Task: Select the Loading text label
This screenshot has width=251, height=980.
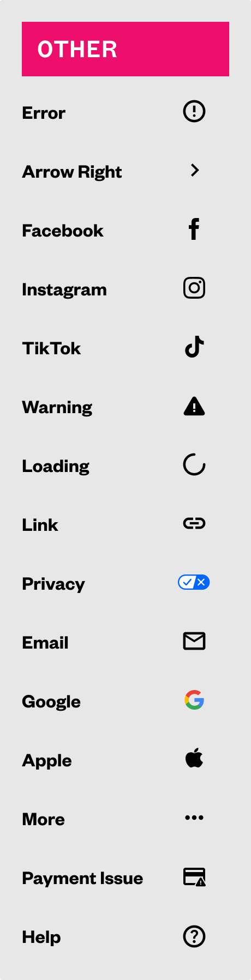Action: click(x=56, y=467)
